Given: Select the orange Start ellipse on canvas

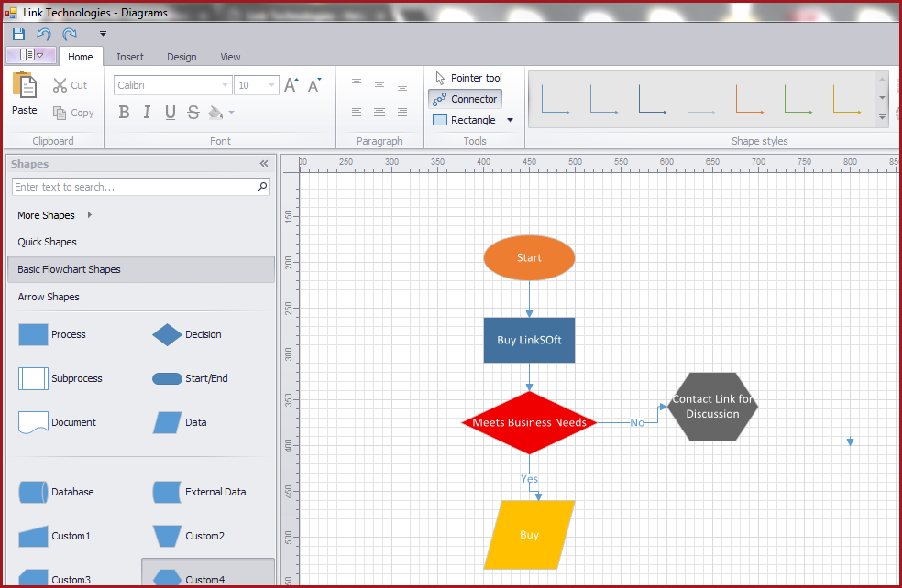Looking at the screenshot, I should tap(529, 257).
